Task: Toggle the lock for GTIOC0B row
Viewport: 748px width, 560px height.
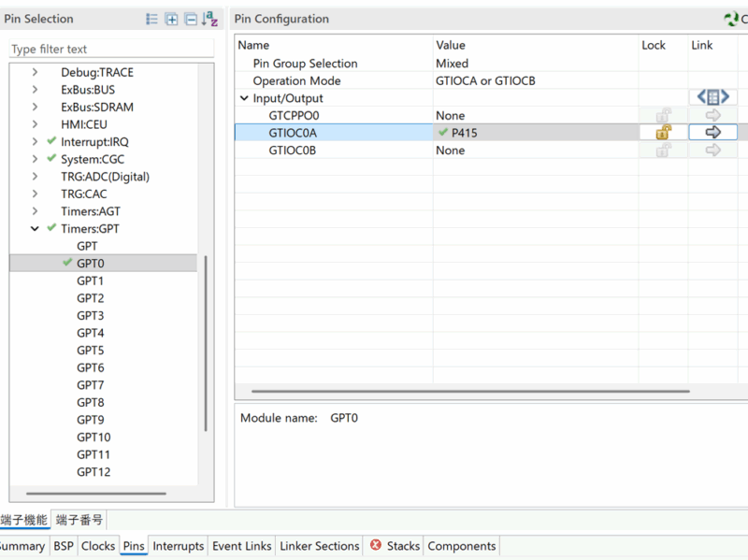Action: pos(664,151)
